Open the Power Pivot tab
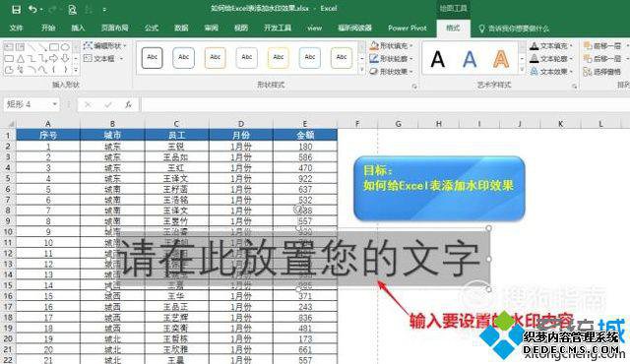 [x=407, y=28]
